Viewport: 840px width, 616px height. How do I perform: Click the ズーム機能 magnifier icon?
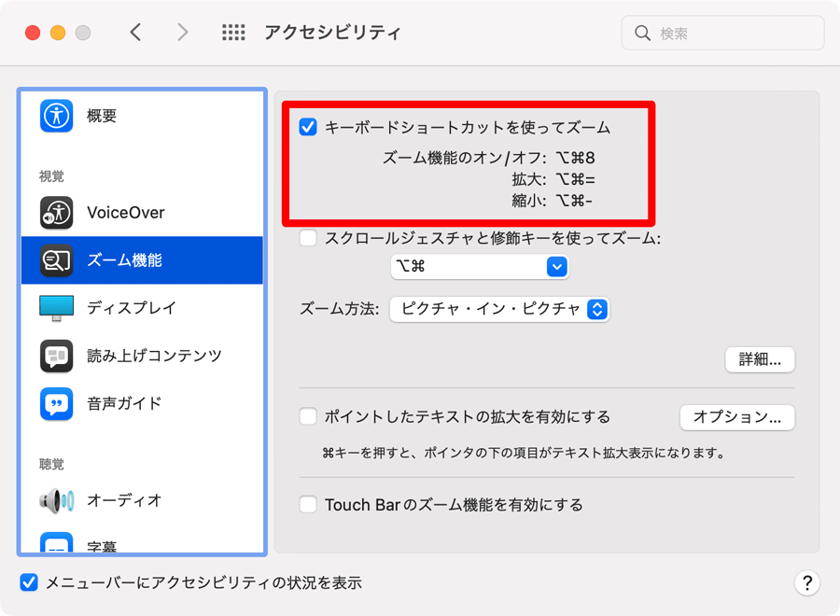56,260
